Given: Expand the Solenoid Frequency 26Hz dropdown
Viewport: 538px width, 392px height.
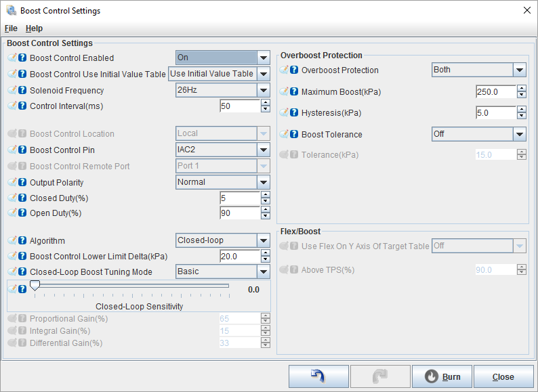Looking at the screenshot, I should coord(264,90).
